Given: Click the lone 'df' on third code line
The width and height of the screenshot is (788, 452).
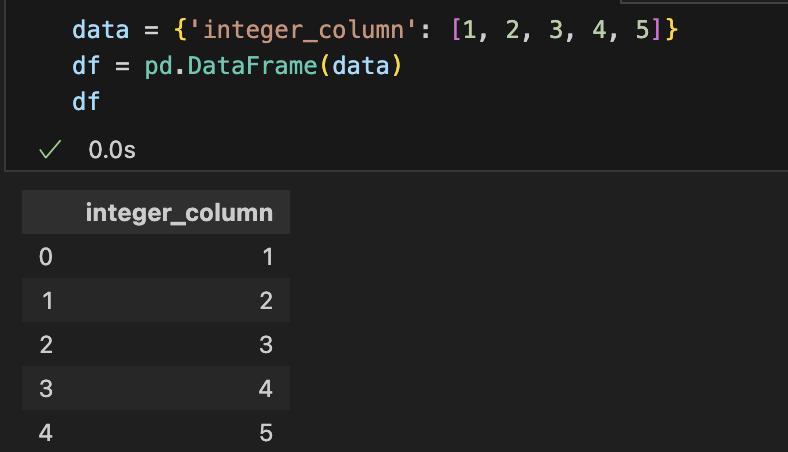Looking at the screenshot, I should click(x=86, y=102).
